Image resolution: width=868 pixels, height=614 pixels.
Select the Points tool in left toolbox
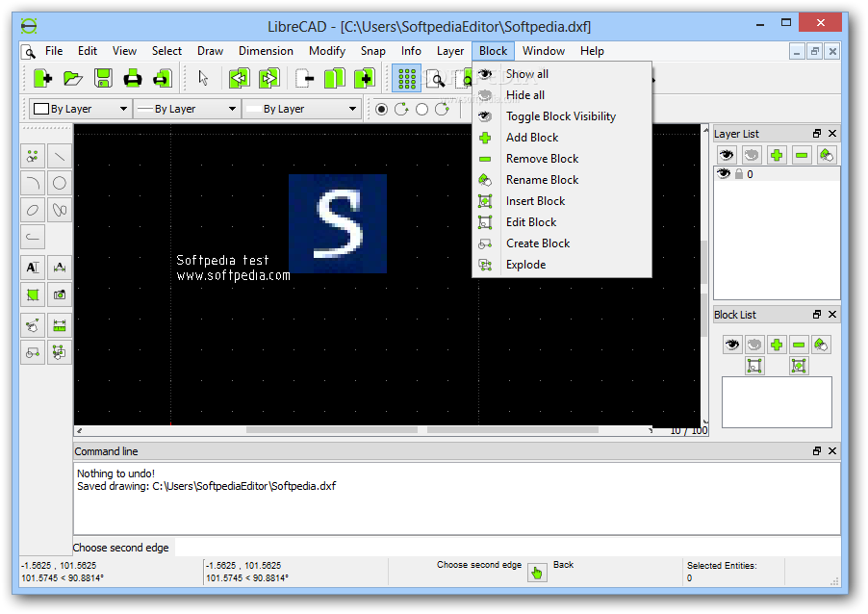pyautogui.click(x=33, y=157)
